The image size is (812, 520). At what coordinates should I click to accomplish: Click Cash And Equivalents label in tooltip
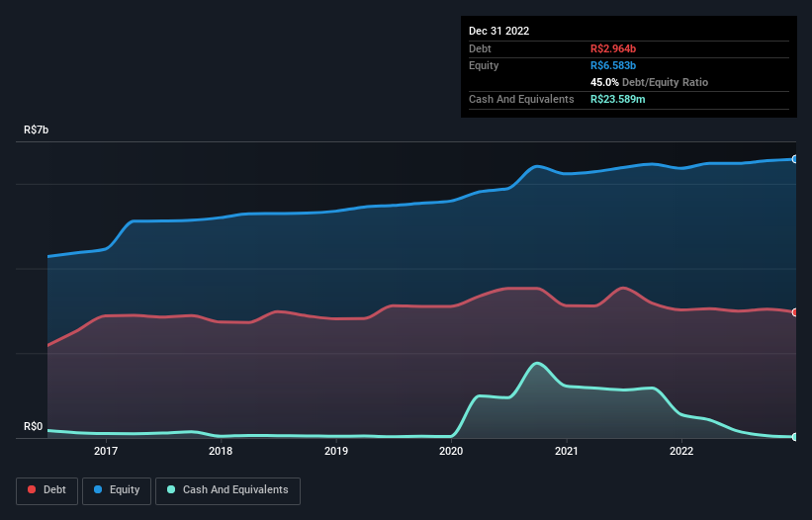[521, 99]
